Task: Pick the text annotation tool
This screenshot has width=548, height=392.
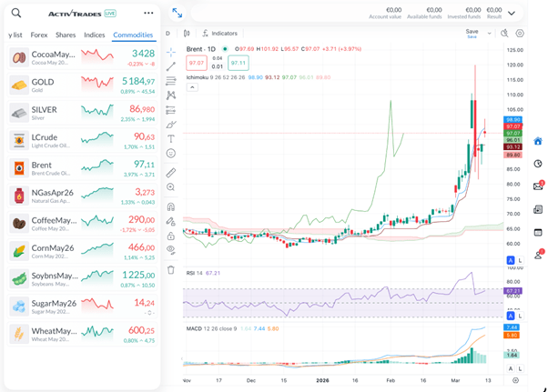Action: click(171, 138)
